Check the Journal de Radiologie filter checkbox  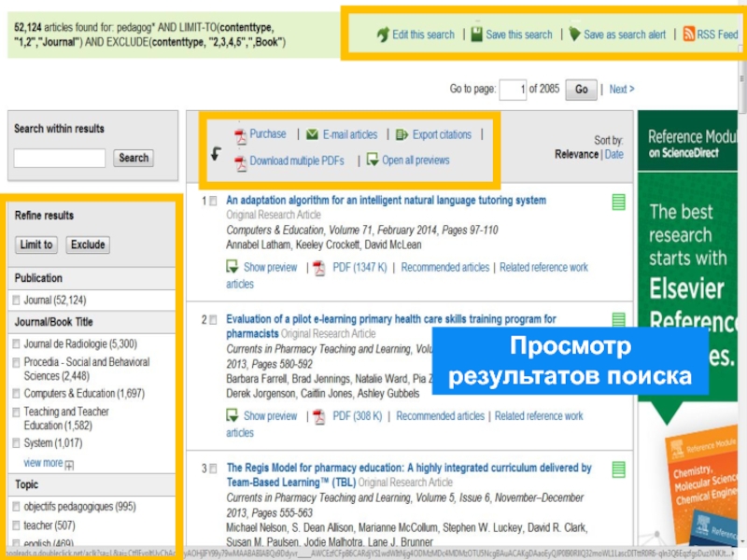[16, 344]
